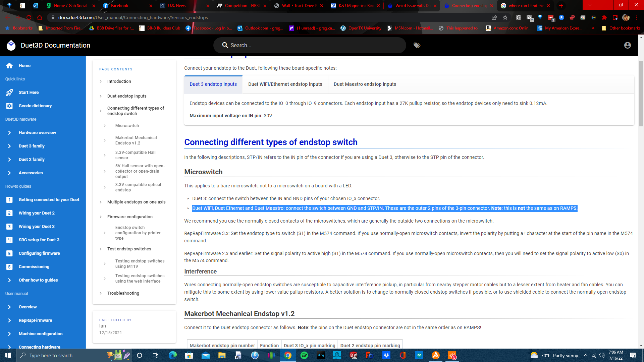The height and width of the screenshot is (362, 644).
Task: Switch to the U.S. News browser tab
Action: click(x=184, y=6)
